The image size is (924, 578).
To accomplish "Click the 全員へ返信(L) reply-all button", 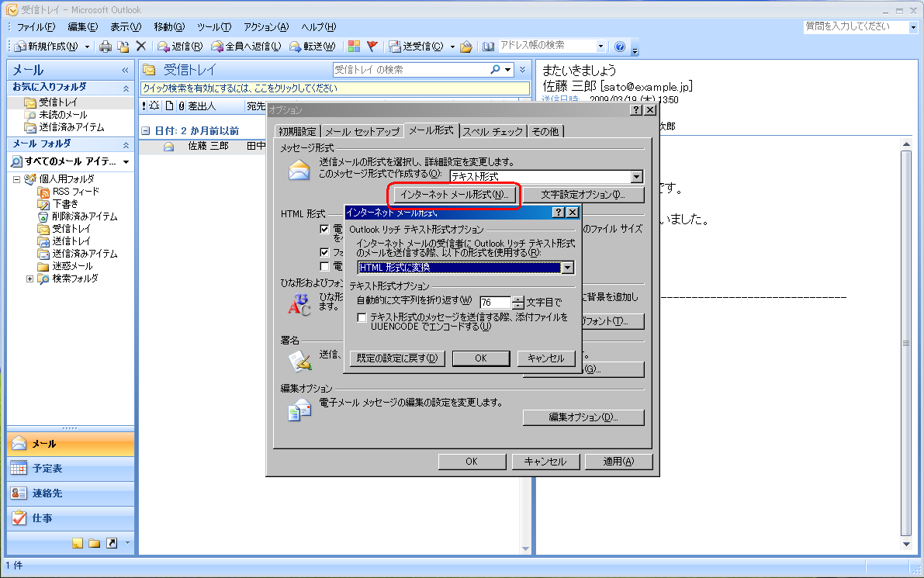I will click(x=246, y=47).
